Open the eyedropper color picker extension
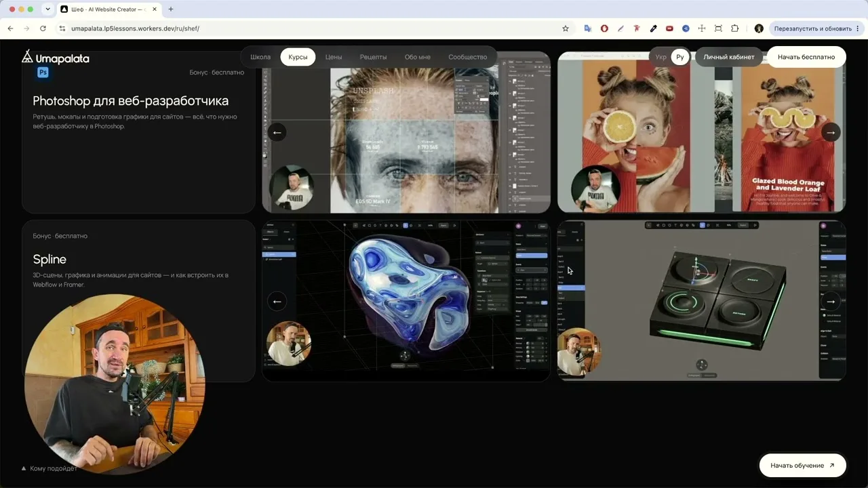Image resolution: width=868 pixels, height=488 pixels. pyautogui.click(x=653, y=28)
